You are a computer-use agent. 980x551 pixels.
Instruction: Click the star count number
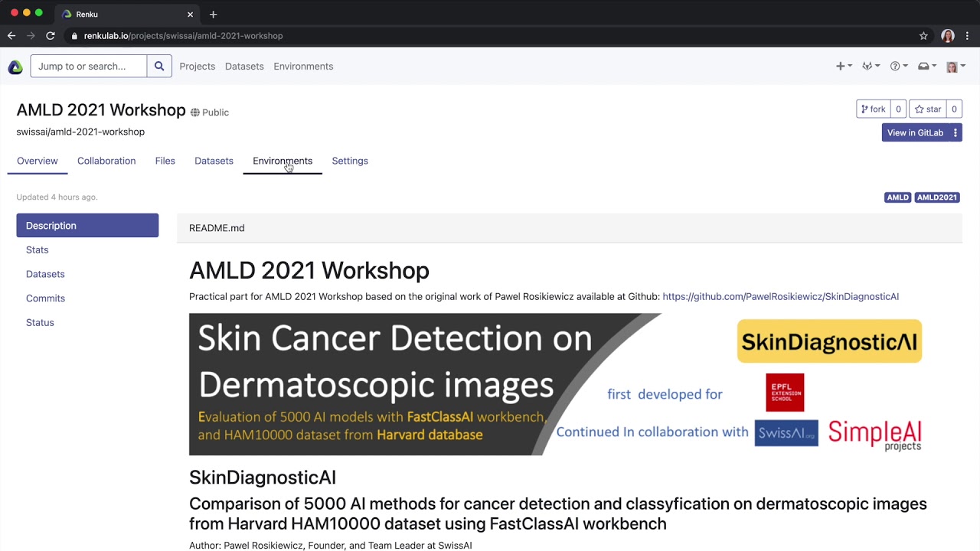point(954,109)
